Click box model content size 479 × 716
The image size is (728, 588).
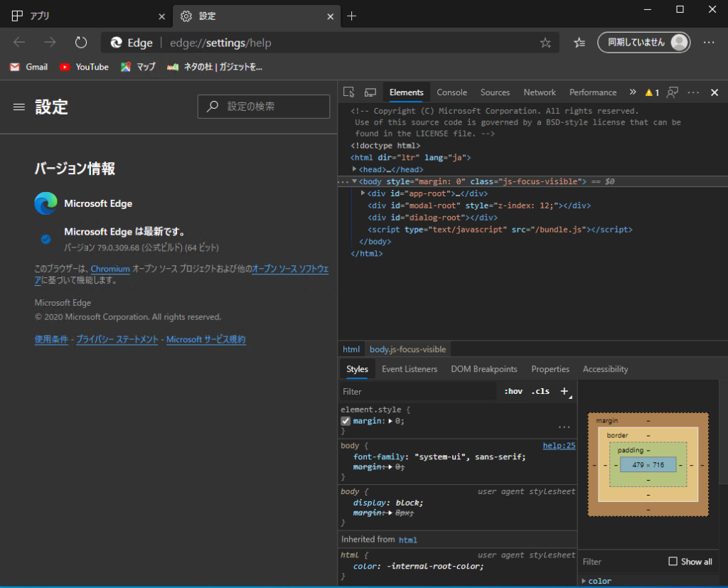(x=648, y=464)
